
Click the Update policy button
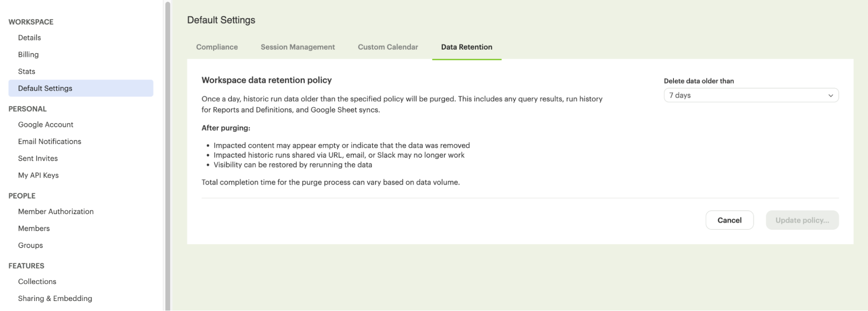pos(802,220)
